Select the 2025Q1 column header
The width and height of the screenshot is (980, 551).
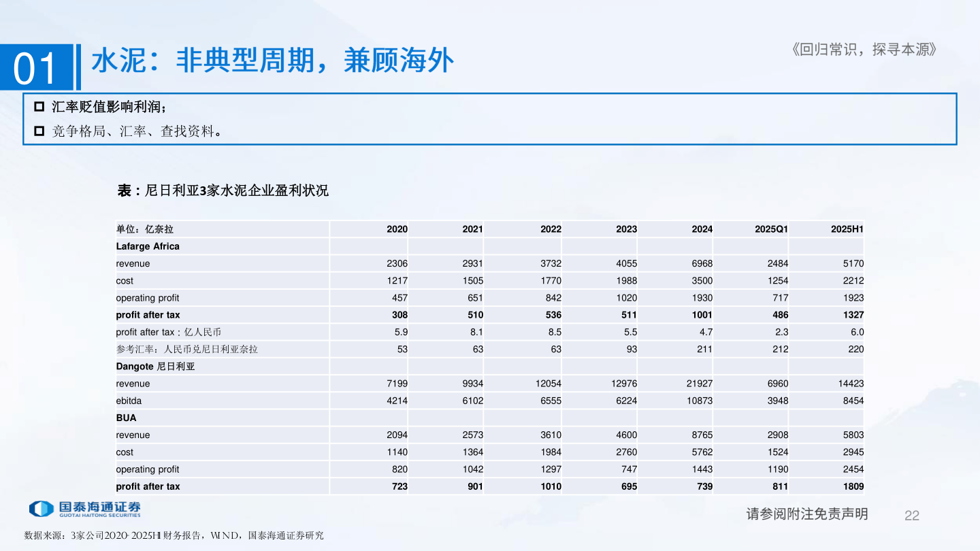click(x=771, y=229)
